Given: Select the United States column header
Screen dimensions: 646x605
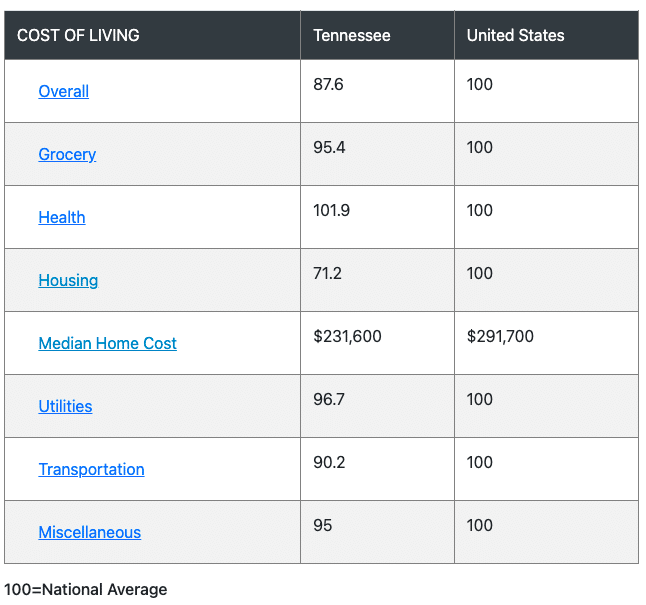Looking at the screenshot, I should click(515, 35).
